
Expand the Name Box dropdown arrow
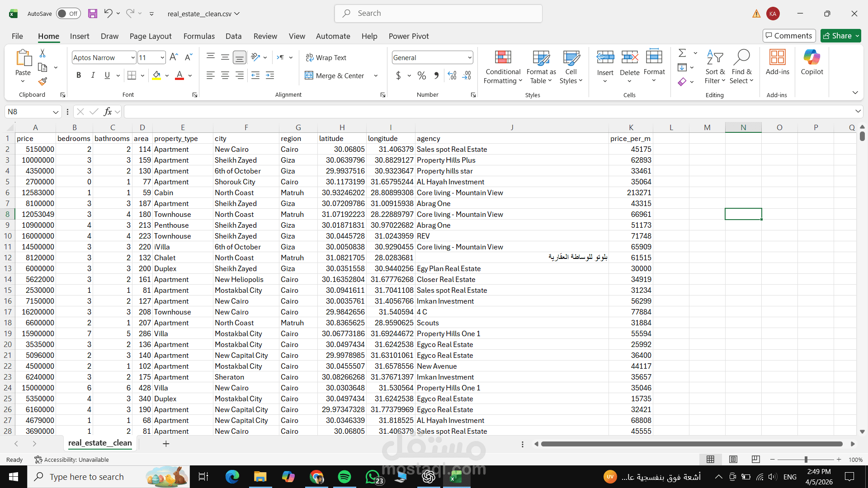click(55, 112)
